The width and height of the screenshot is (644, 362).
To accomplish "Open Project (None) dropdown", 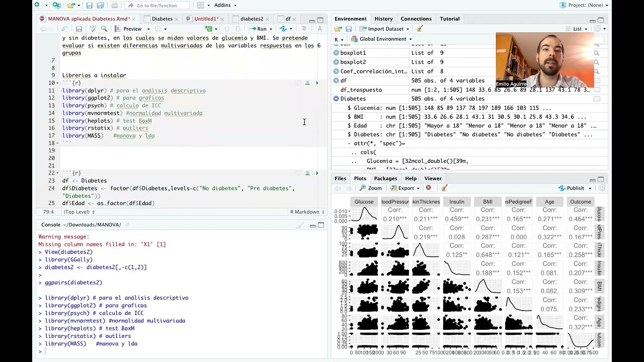I will [584, 5].
